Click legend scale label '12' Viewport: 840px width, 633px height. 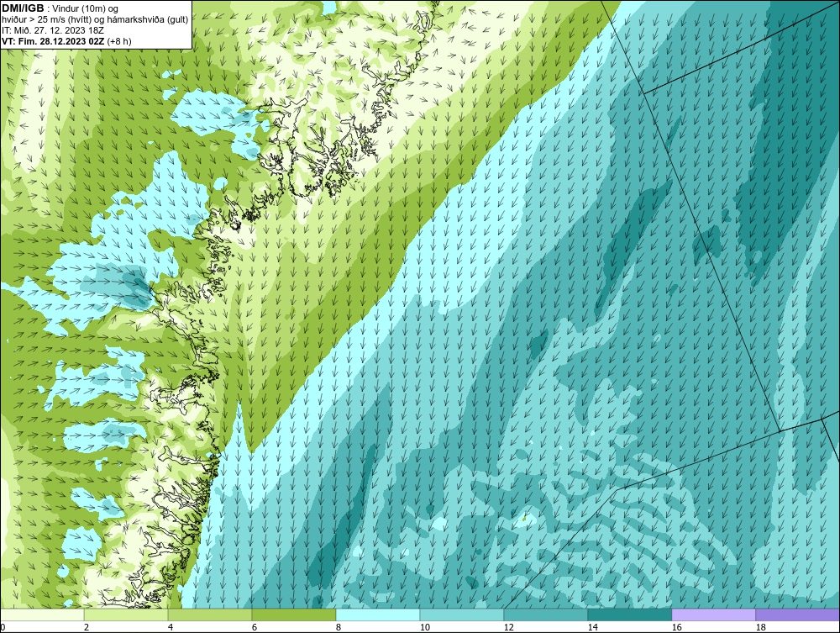click(508, 627)
